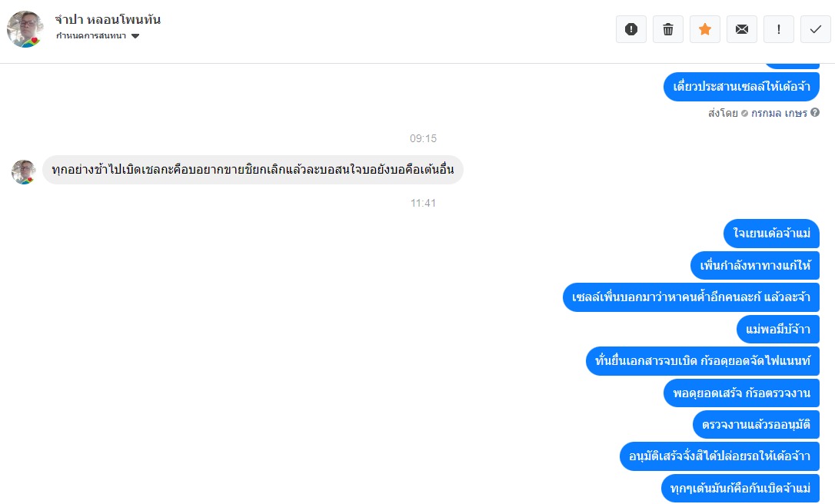Click message bubble ใจเยนเด้อจ้าแม่
The height and width of the screenshot is (504, 835).
771,233
